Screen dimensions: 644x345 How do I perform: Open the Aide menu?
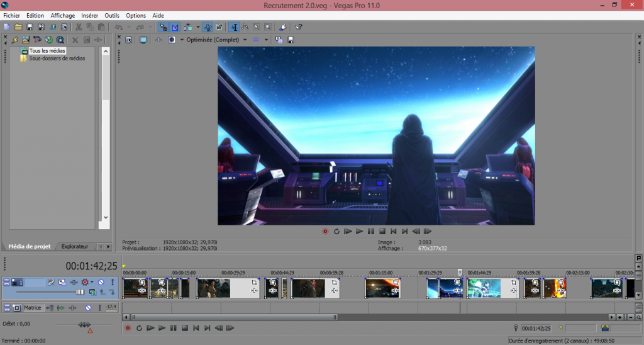coord(158,16)
